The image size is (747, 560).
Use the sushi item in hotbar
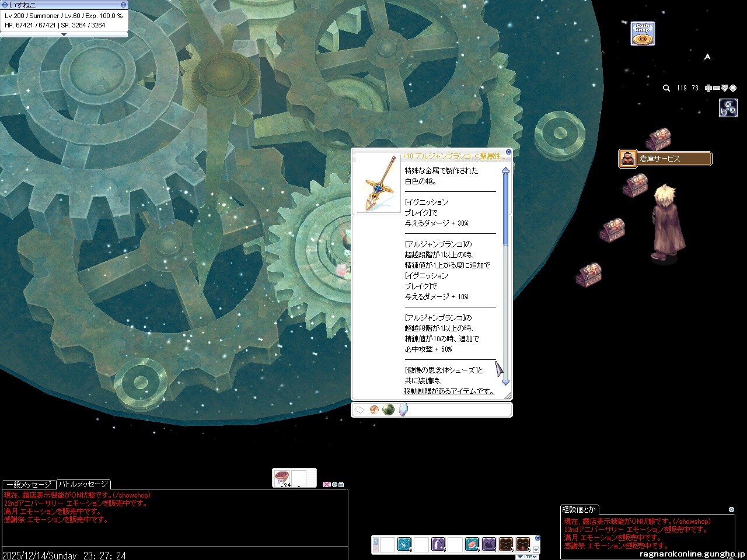pyautogui.click(x=472, y=545)
